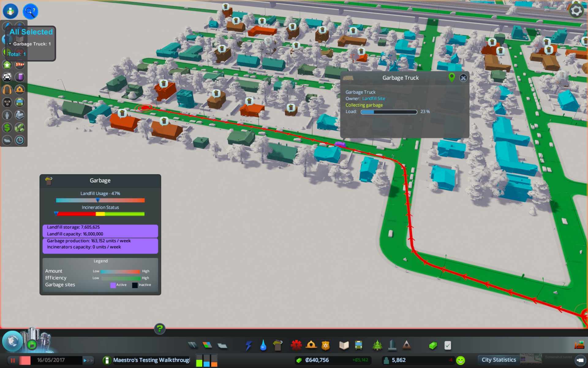Open the Police Department menu

coord(326,346)
